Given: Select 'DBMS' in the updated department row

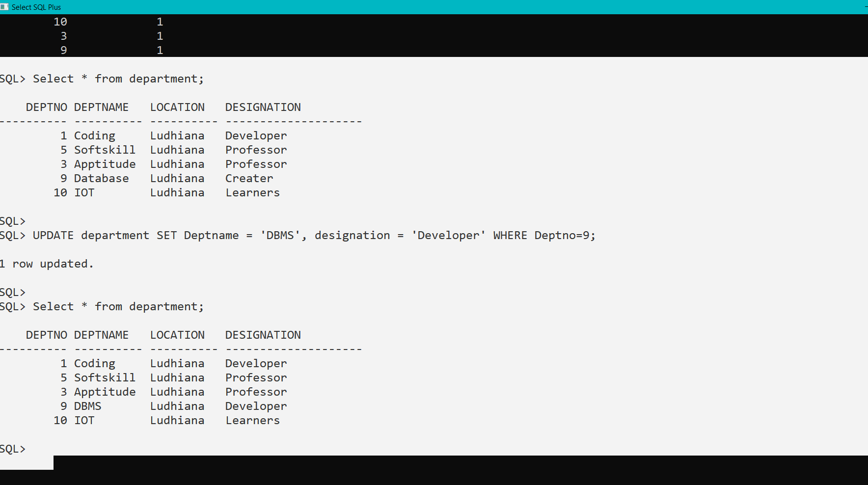Looking at the screenshot, I should 87,406.
